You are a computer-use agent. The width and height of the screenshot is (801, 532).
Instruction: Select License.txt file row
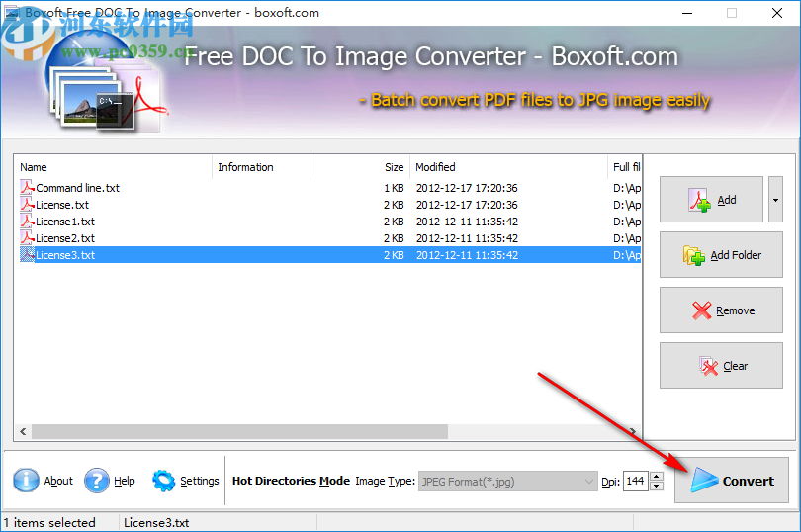[329, 205]
